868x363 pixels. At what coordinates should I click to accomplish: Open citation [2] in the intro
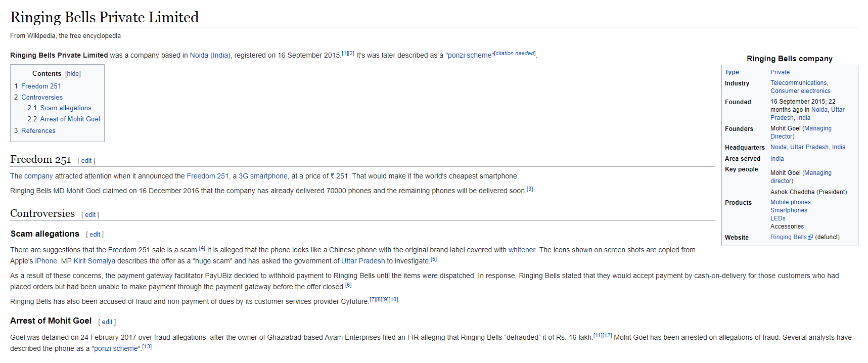[x=351, y=53]
